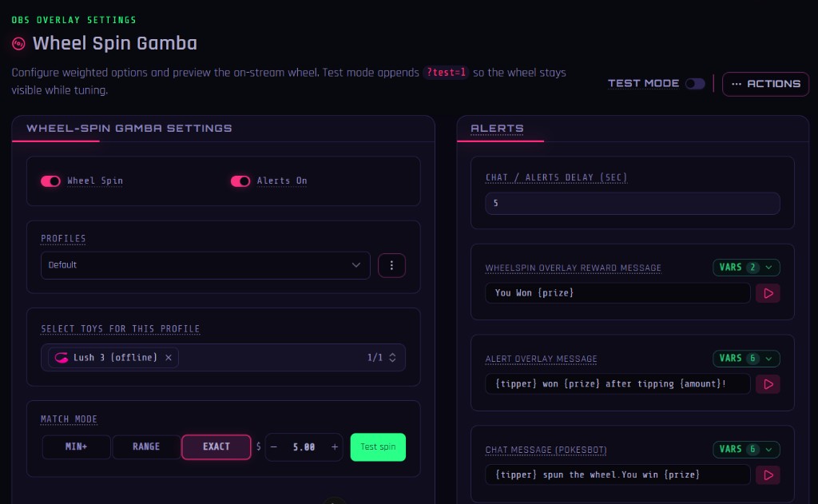Click the Chat / Alerts Delay (Sec) label
818x504 pixels.
[x=556, y=177]
